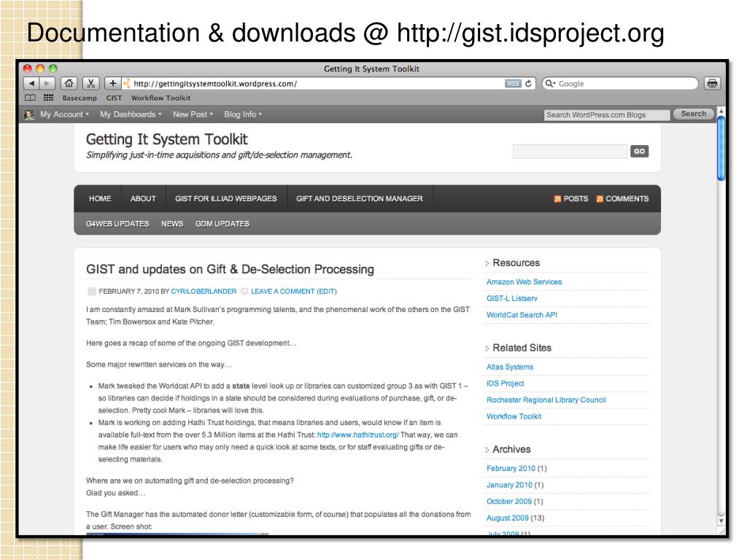Click the WordPress Search button
This screenshot has width=747, height=560.
(693, 114)
